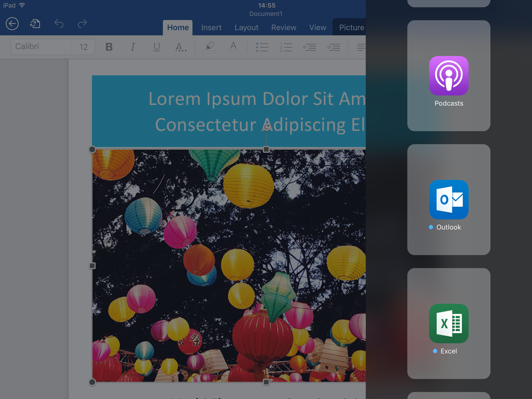
Task: Tap the 14:55 clock in status bar
Action: point(267,5)
